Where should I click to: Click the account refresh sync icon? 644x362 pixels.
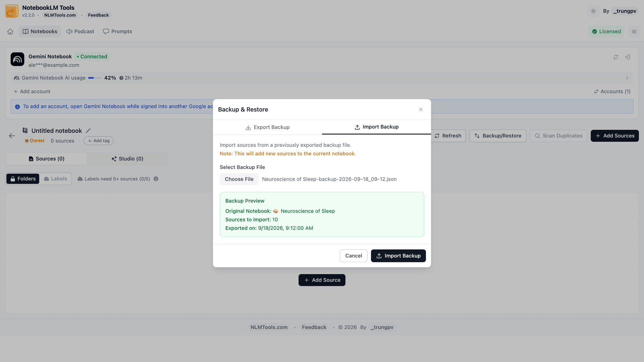pos(616,57)
